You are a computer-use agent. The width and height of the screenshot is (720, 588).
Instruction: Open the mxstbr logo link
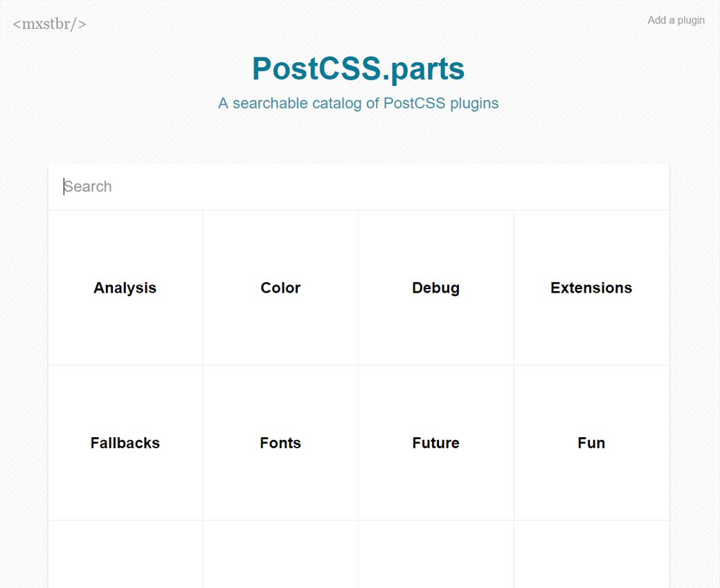click(49, 24)
